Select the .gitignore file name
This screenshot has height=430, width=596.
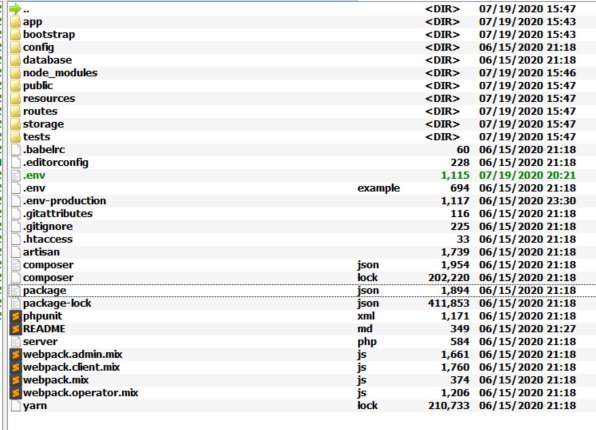coord(48,227)
